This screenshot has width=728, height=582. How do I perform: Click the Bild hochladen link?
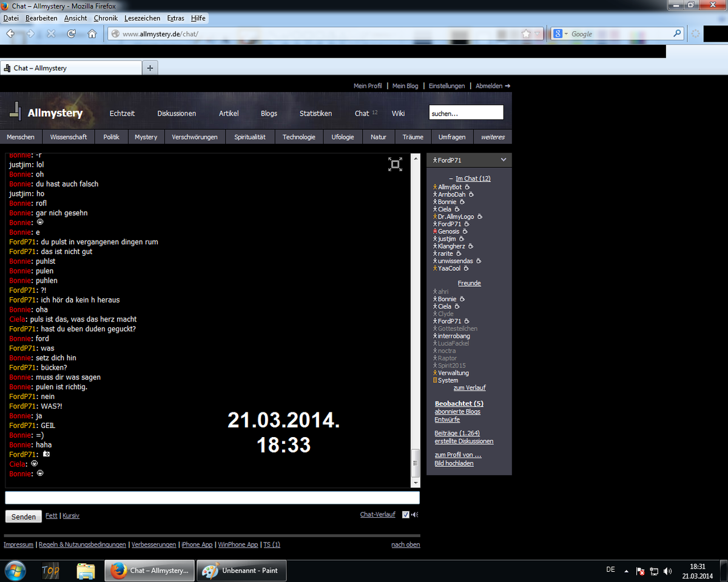click(x=454, y=464)
